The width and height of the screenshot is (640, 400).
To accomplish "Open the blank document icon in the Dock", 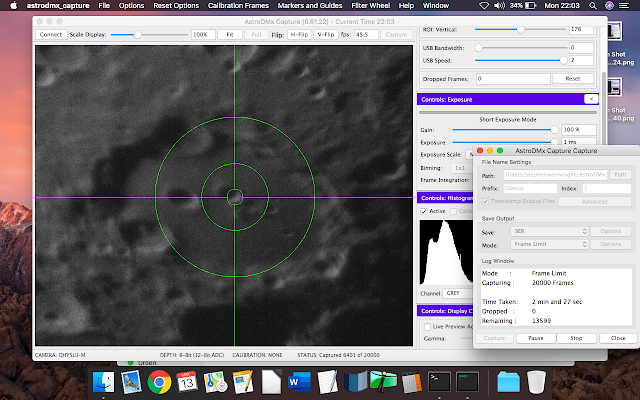I will (271, 382).
